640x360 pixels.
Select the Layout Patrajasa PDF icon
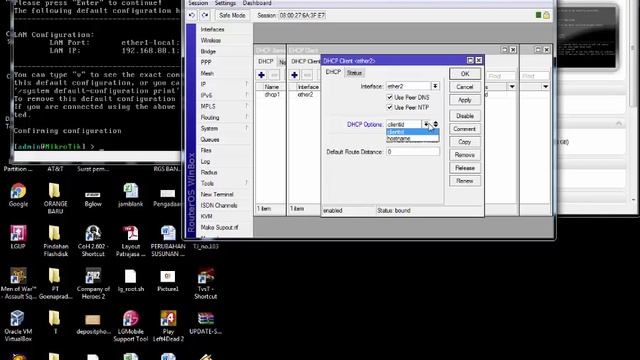coord(131,233)
